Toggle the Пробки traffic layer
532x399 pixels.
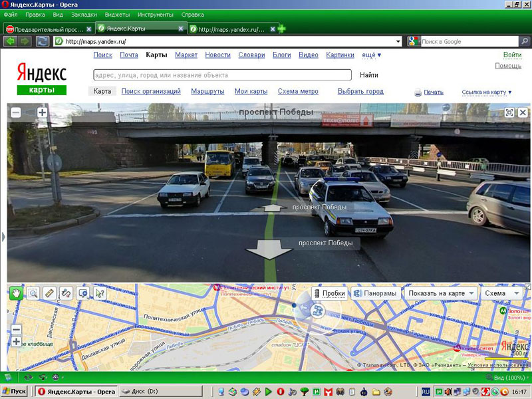329,293
